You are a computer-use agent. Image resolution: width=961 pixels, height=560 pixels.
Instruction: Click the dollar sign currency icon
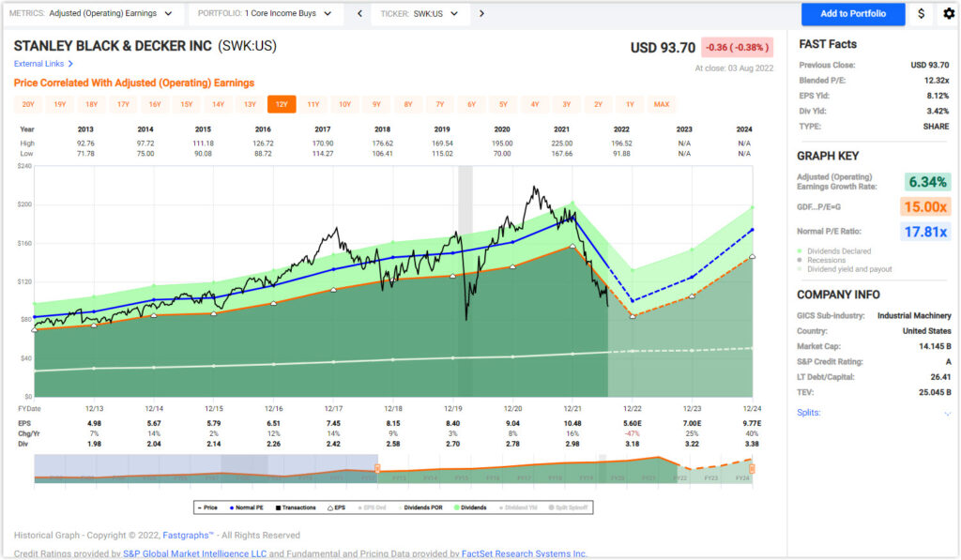point(922,13)
